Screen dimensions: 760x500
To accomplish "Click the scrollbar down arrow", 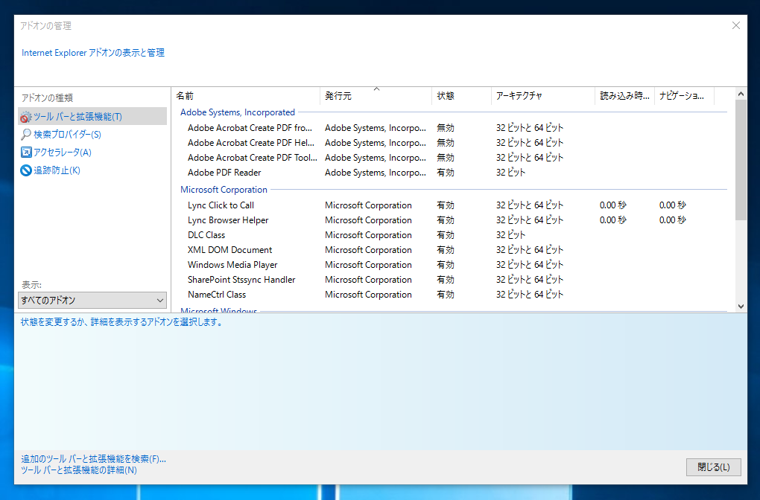I will [740, 306].
